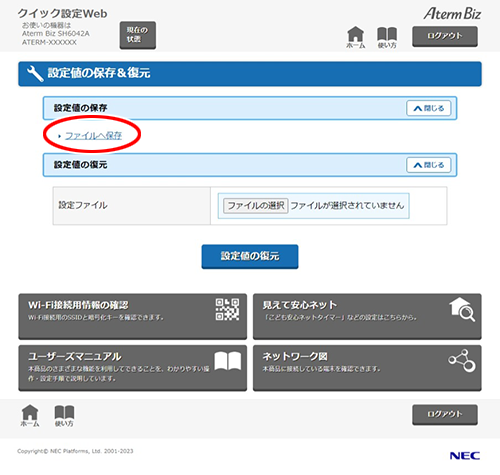
Task: Go to ホーム via top house icon
Action: 355,37
